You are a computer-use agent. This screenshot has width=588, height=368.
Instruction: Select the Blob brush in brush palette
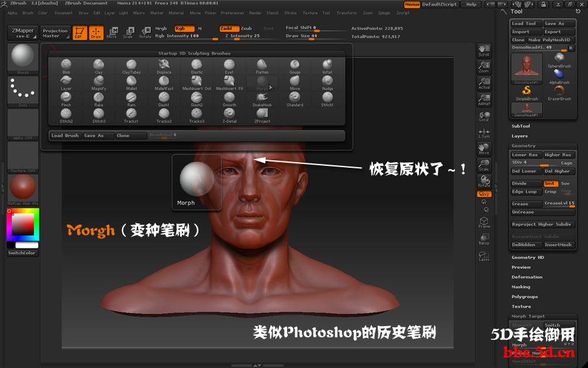(x=66, y=66)
